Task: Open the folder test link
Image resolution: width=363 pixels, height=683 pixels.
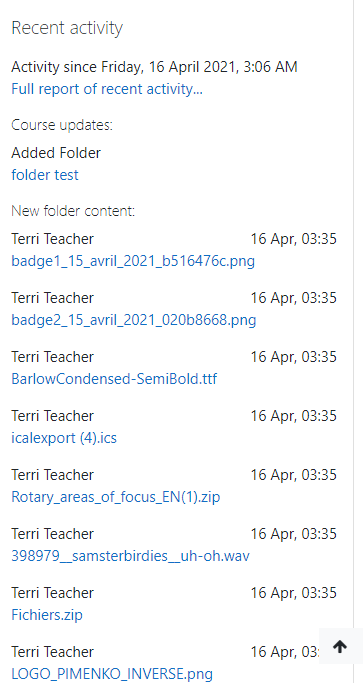Action: tap(45, 175)
